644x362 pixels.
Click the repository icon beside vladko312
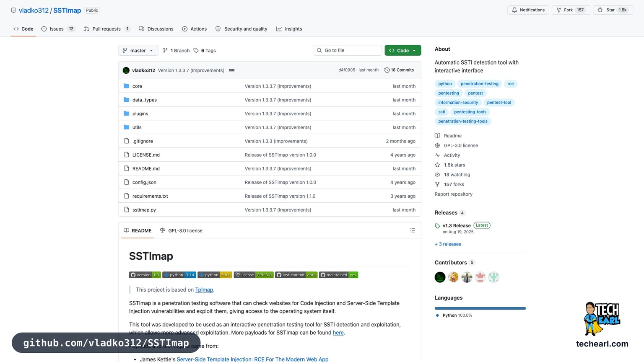13,10
